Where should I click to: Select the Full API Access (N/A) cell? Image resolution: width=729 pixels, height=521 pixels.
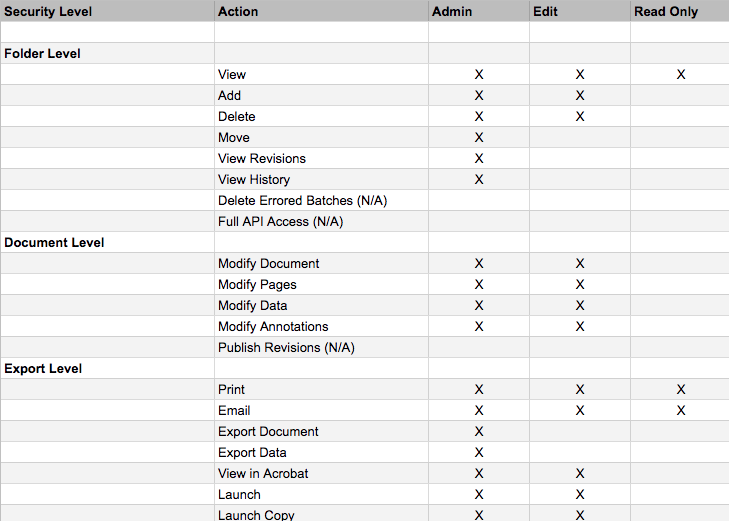[280, 221]
